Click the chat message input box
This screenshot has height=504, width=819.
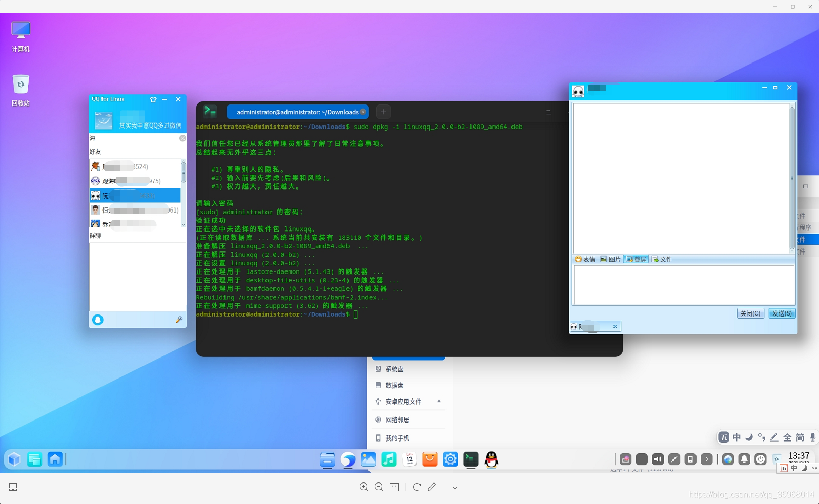point(684,285)
